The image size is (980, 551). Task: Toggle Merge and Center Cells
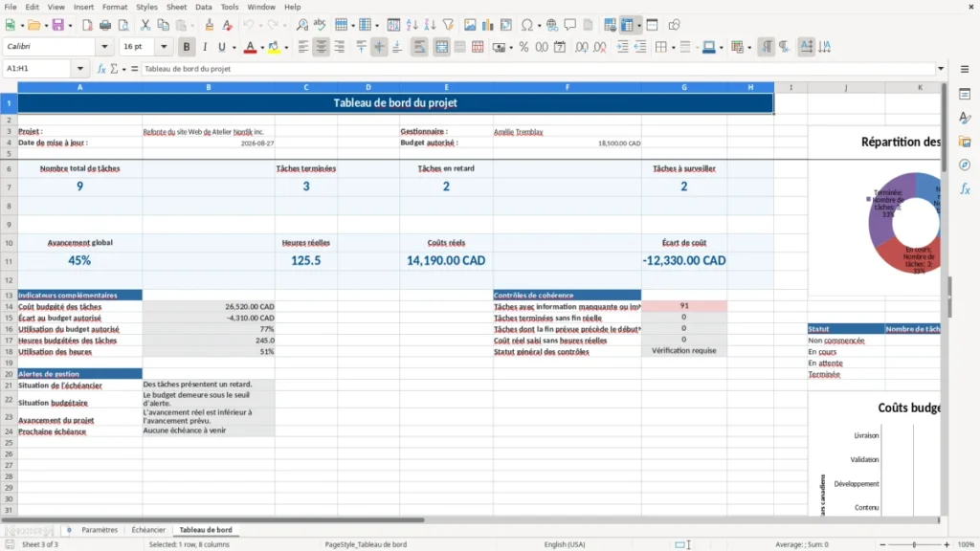[441, 47]
